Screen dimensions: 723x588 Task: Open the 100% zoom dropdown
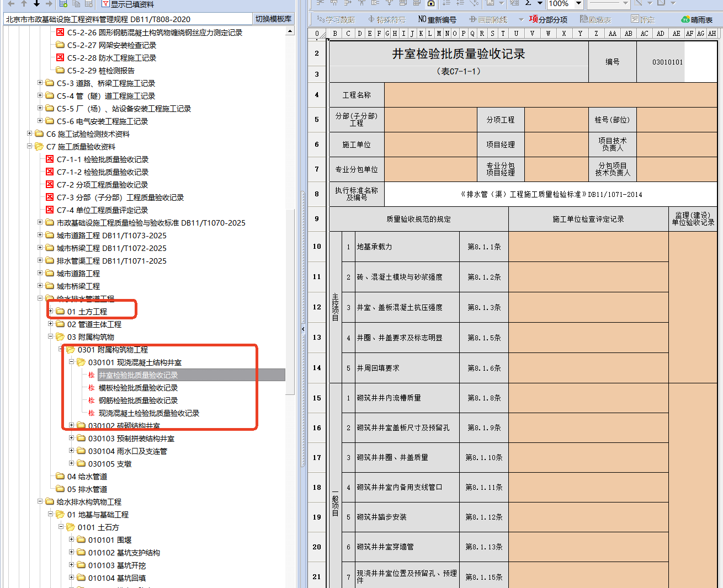[x=578, y=4]
